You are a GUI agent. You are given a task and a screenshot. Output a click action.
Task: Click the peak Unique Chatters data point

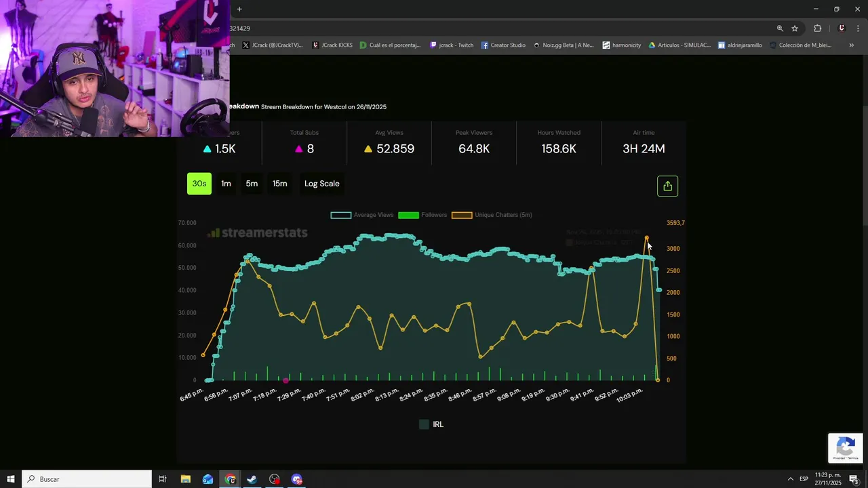647,238
